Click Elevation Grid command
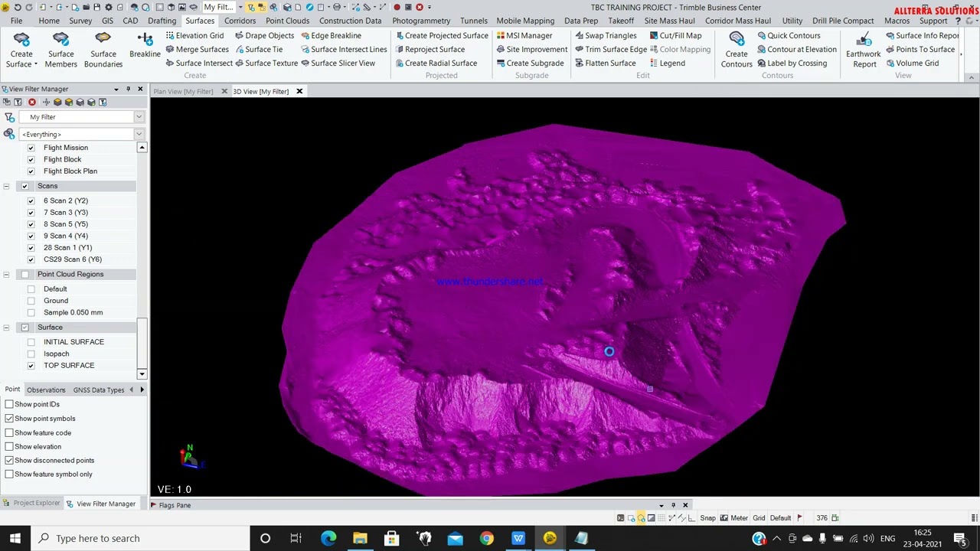980x551 pixels. pyautogui.click(x=194, y=36)
